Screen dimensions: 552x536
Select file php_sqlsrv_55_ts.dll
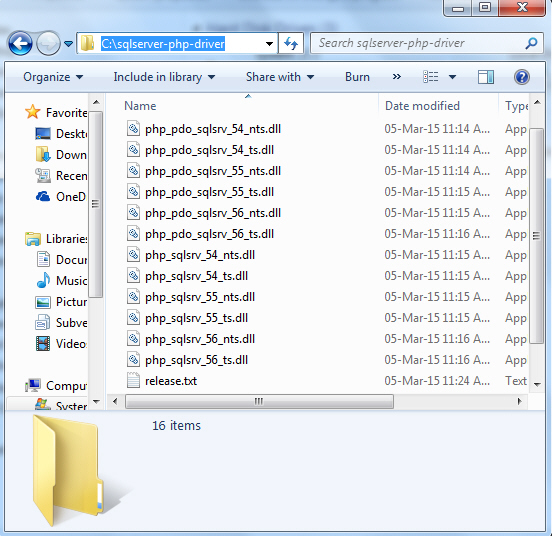pyautogui.click(x=196, y=318)
